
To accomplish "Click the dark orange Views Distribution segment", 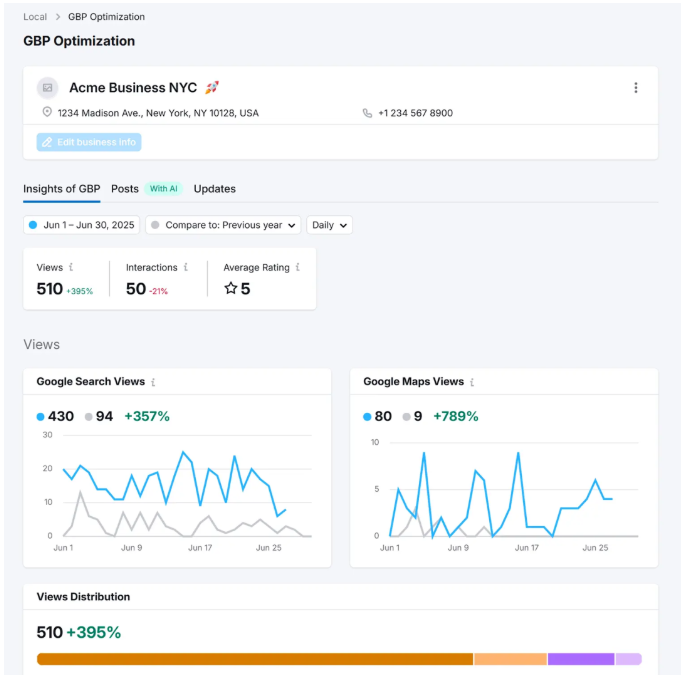I will pyautogui.click(x=254, y=659).
